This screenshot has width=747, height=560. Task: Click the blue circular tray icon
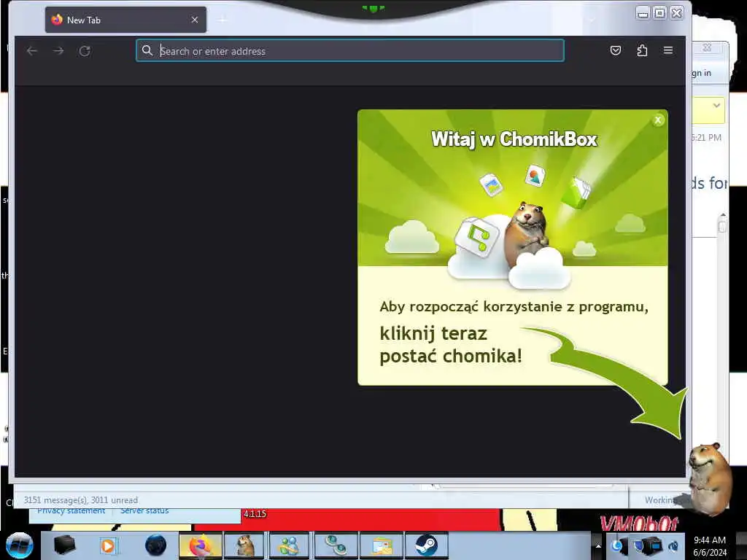[x=616, y=545]
